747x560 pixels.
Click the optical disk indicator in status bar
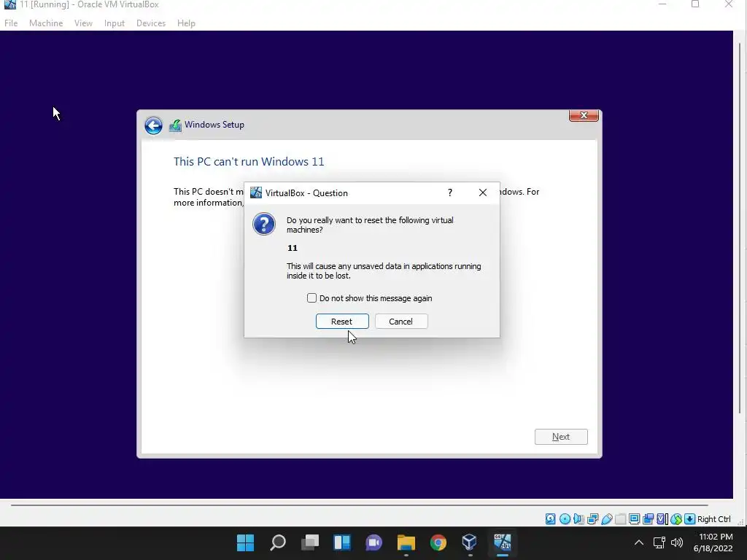[x=565, y=519]
